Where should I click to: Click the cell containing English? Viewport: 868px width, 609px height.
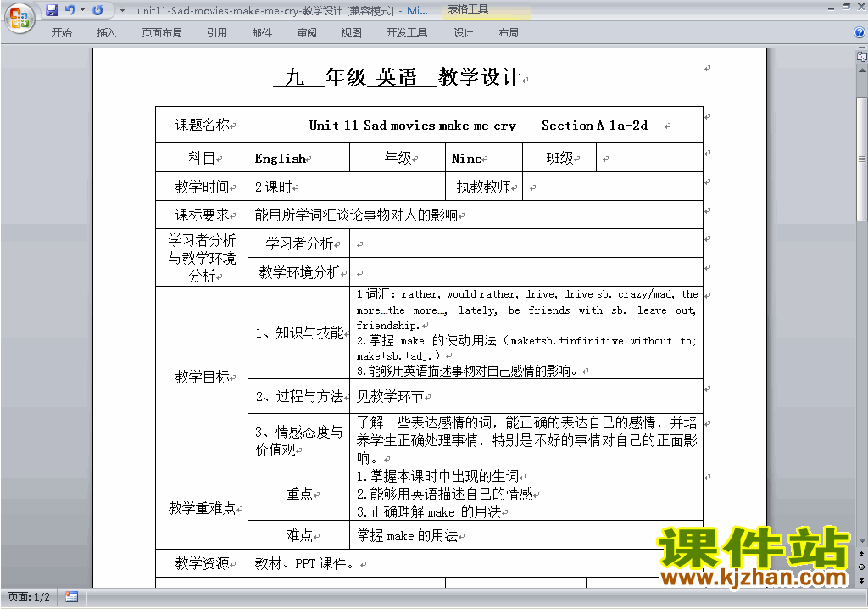pos(299,158)
